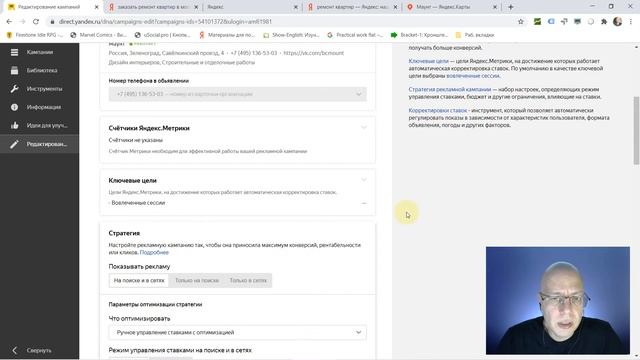Open вовлеченные сессии help link
The width and height of the screenshot is (640, 360).
click(x=473, y=76)
